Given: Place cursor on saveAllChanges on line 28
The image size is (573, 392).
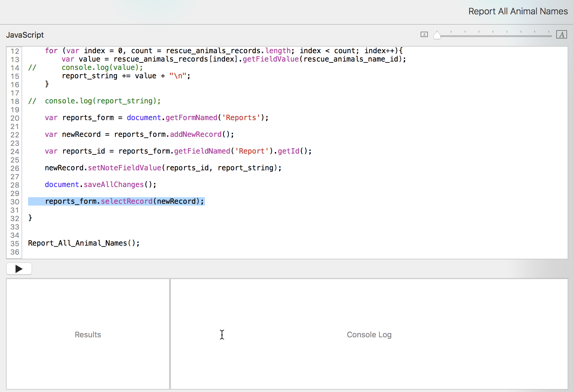Looking at the screenshot, I should (114, 185).
